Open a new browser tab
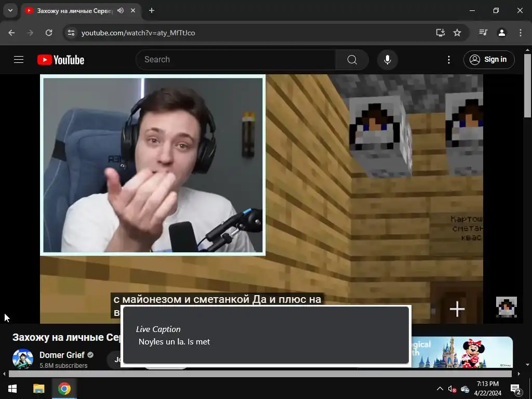 tap(152, 10)
